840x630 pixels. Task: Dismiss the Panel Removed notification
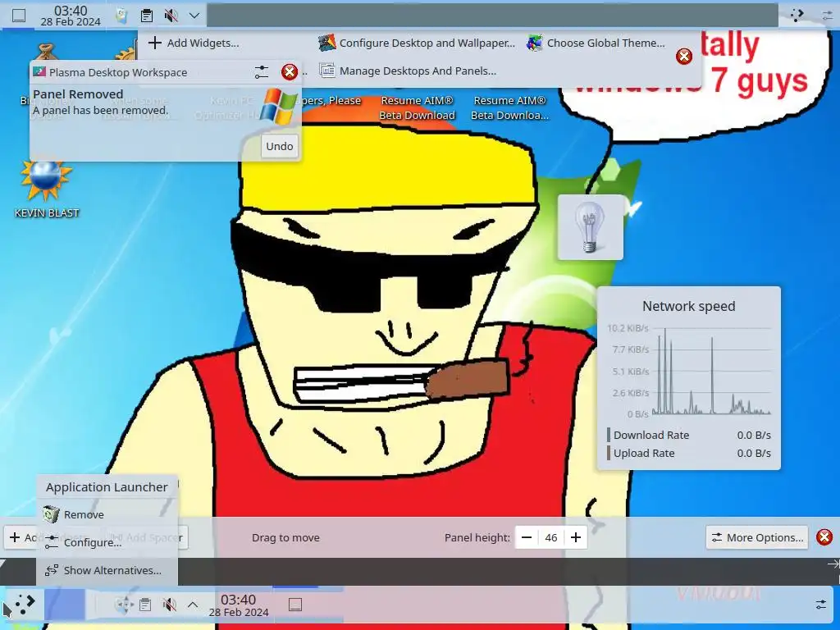pos(290,72)
